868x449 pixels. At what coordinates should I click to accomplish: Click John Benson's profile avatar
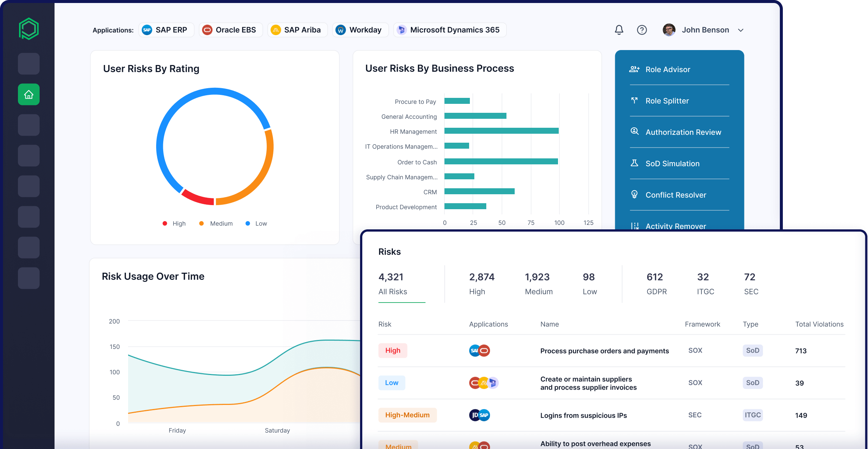[669, 30]
